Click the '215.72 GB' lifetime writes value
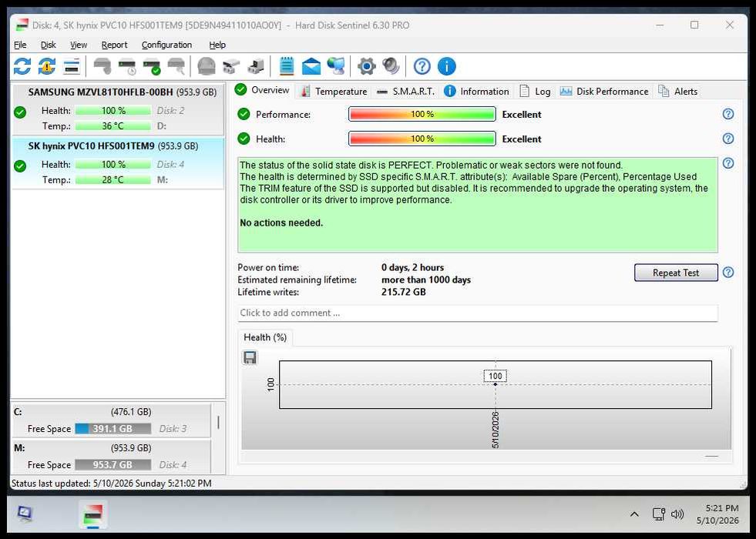 404,292
